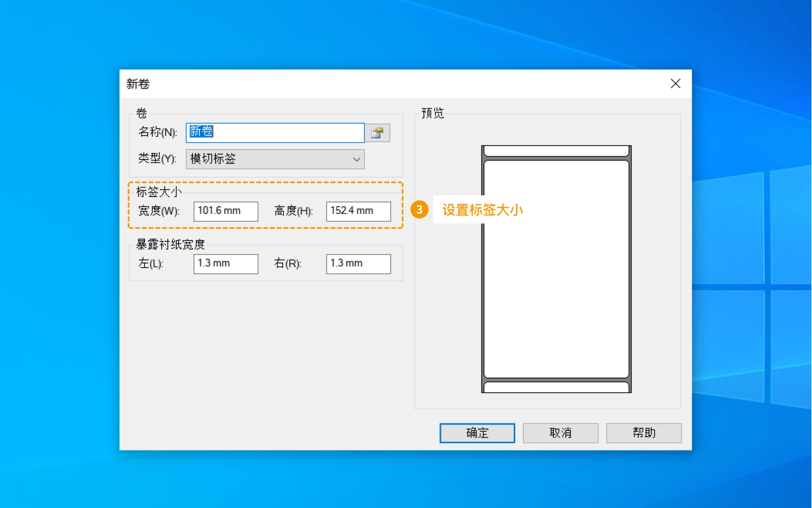Close the 新卷 dialog with the X
The image size is (812, 508).
click(x=676, y=84)
